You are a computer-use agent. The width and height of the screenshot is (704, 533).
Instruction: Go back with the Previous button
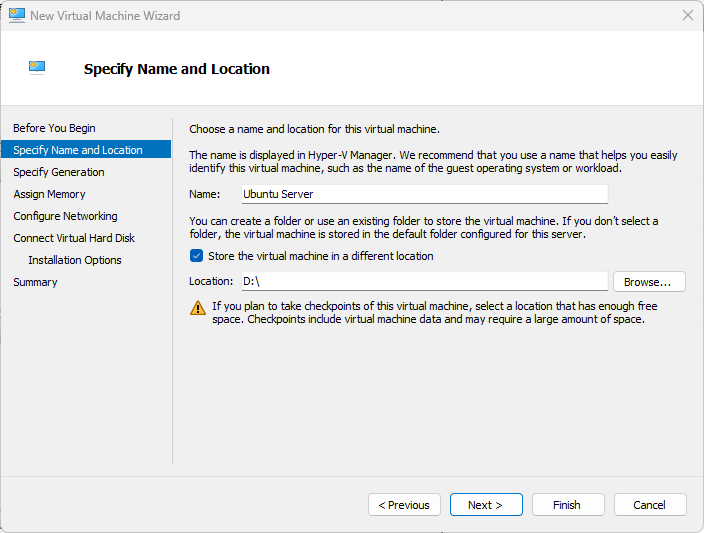coord(404,505)
